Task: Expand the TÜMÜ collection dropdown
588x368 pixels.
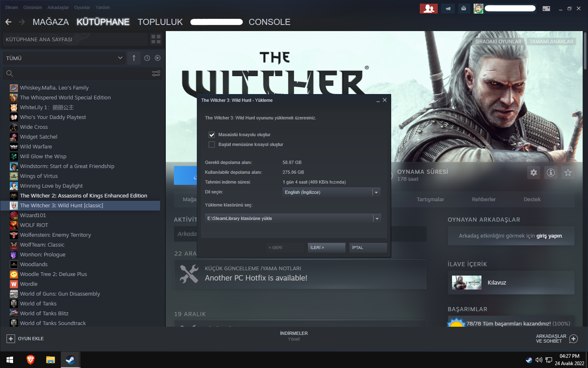Action: [x=64, y=58]
